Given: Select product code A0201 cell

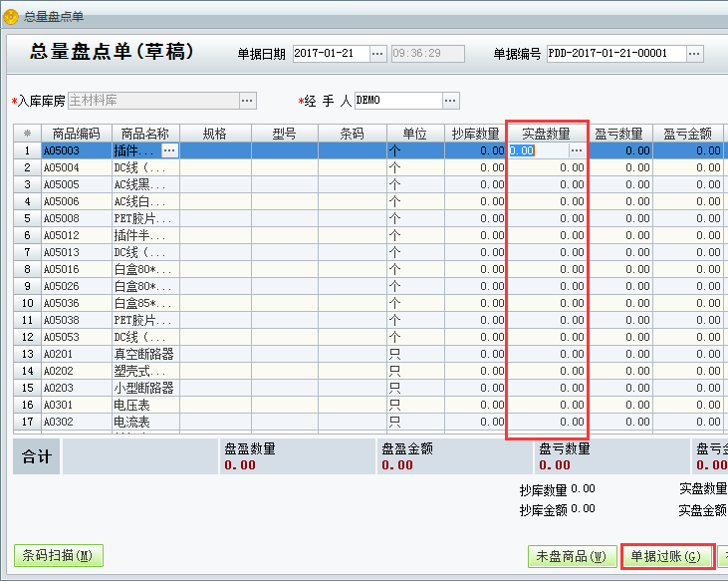Looking at the screenshot, I should 77,354.
